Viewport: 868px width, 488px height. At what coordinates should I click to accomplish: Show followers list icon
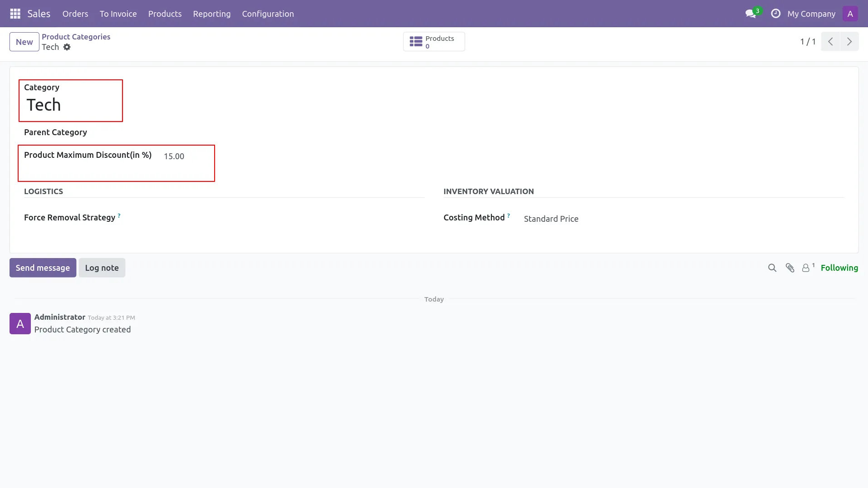(x=806, y=268)
